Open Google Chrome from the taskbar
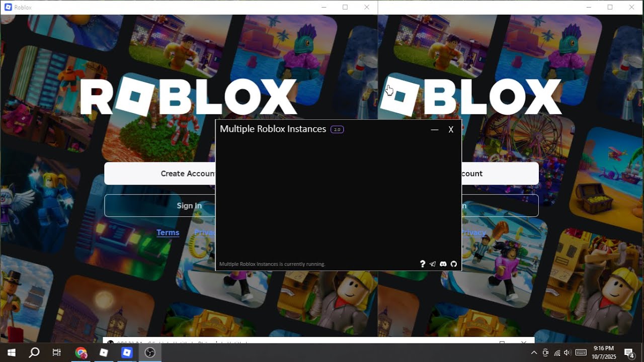The height and width of the screenshot is (362, 644). (81, 352)
